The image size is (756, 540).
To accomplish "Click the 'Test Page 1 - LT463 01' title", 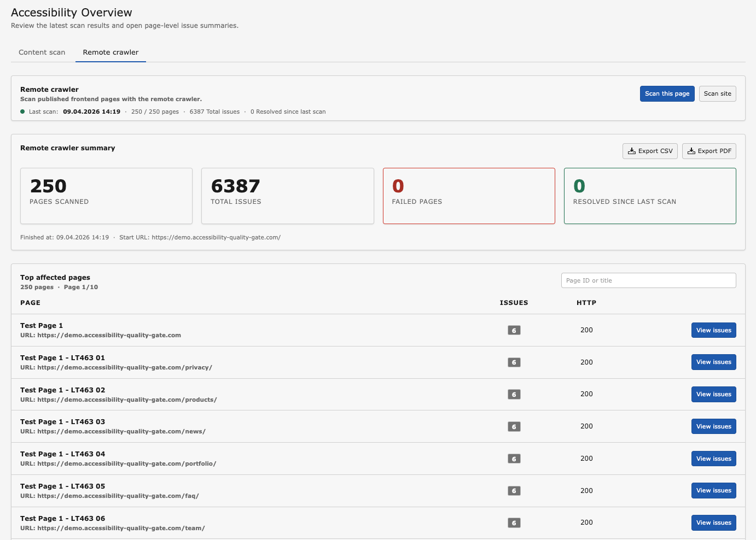I will coord(62,358).
